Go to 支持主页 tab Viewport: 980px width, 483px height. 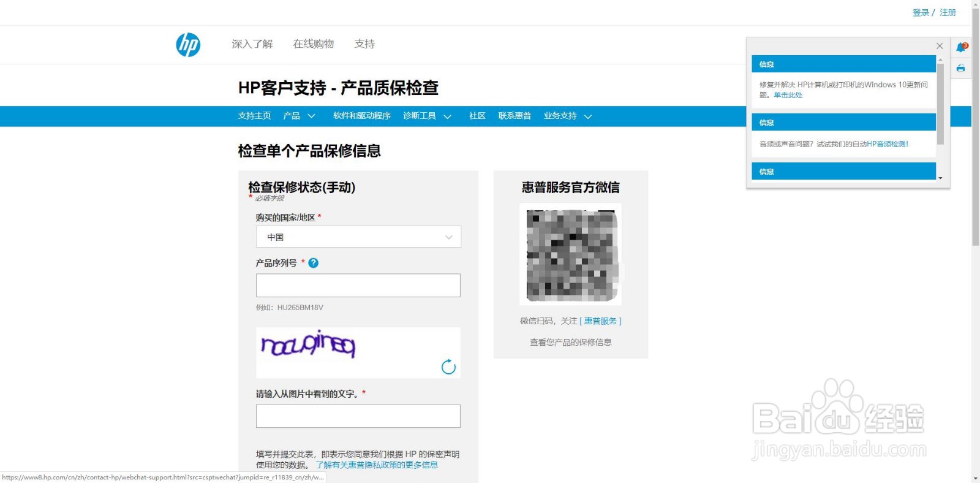[254, 116]
